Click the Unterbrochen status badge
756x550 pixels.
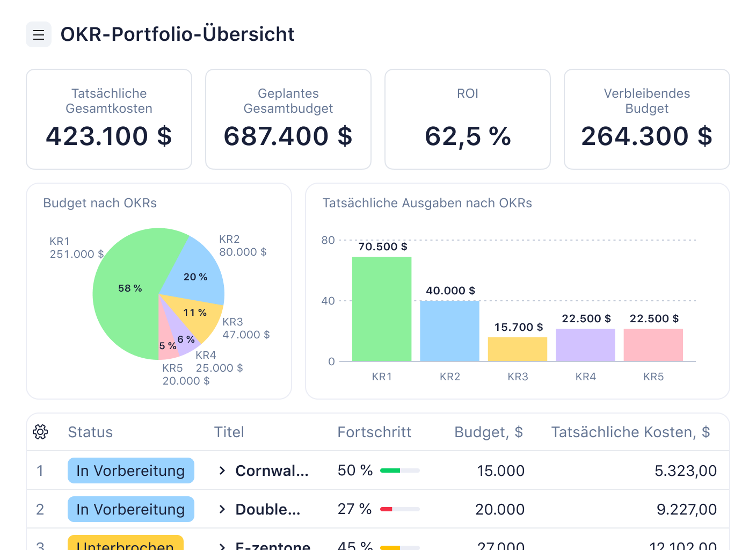click(x=126, y=542)
